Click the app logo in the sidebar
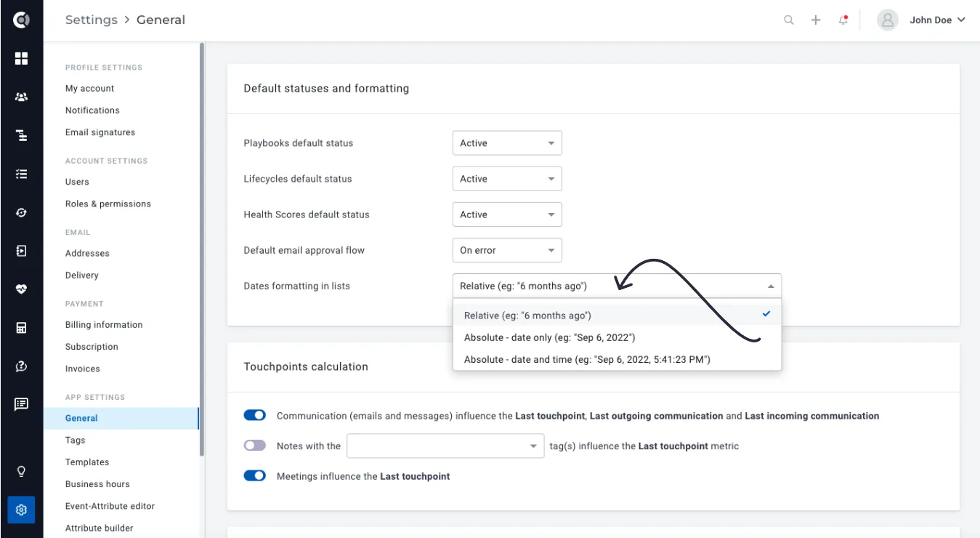Image resolution: width=980 pixels, height=538 pixels. 21,20
